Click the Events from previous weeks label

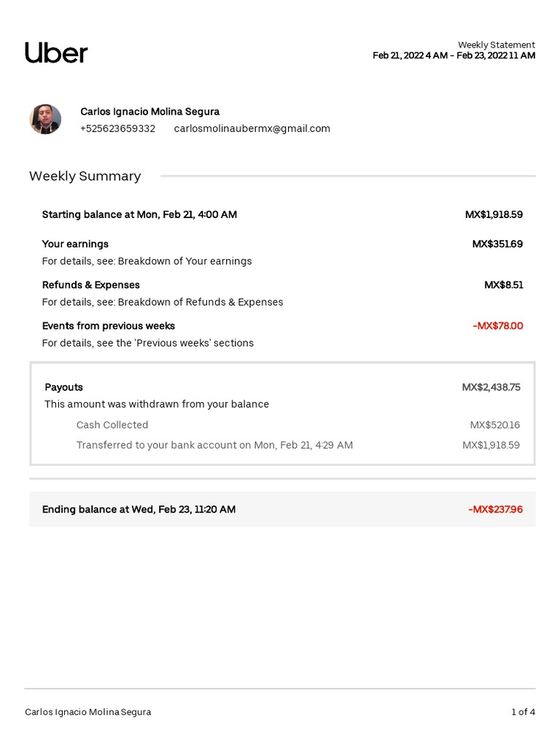click(109, 325)
